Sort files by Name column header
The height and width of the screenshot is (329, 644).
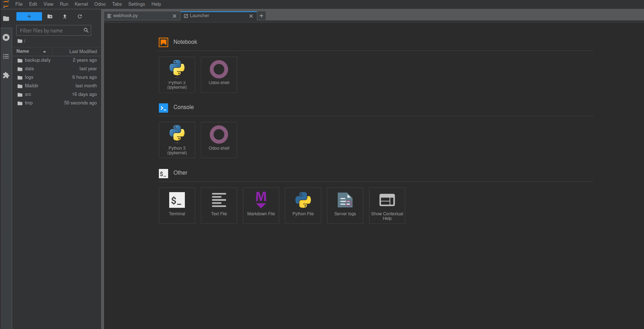[x=23, y=51]
